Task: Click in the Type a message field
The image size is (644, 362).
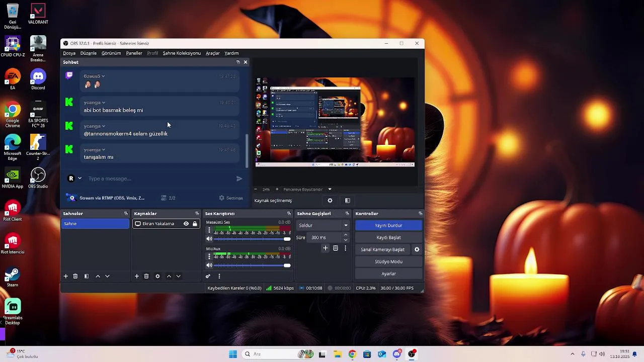Action: coord(158,178)
